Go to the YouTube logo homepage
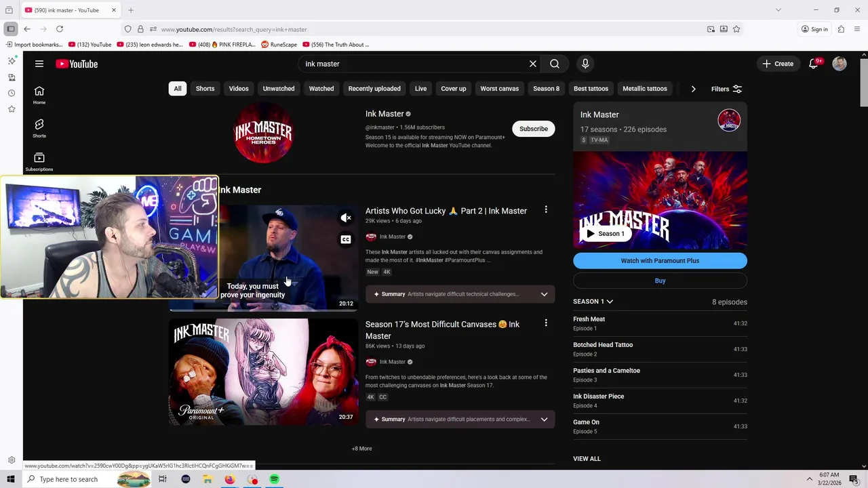 click(x=77, y=64)
